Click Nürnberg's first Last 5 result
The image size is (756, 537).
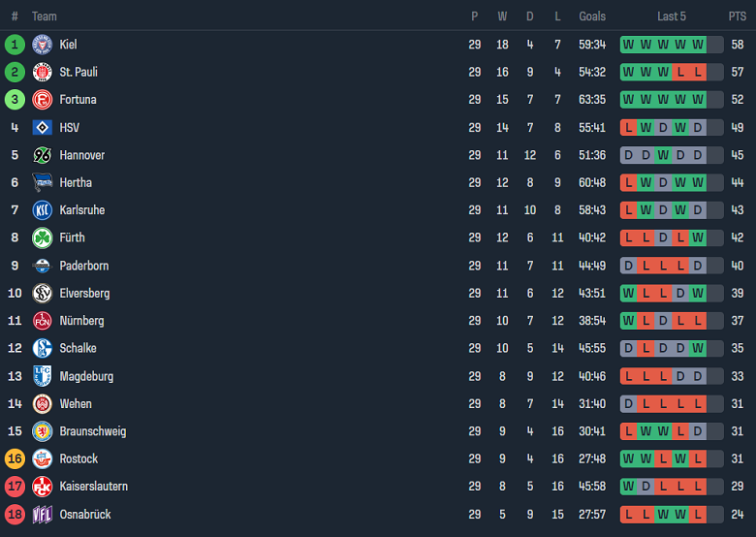(628, 321)
